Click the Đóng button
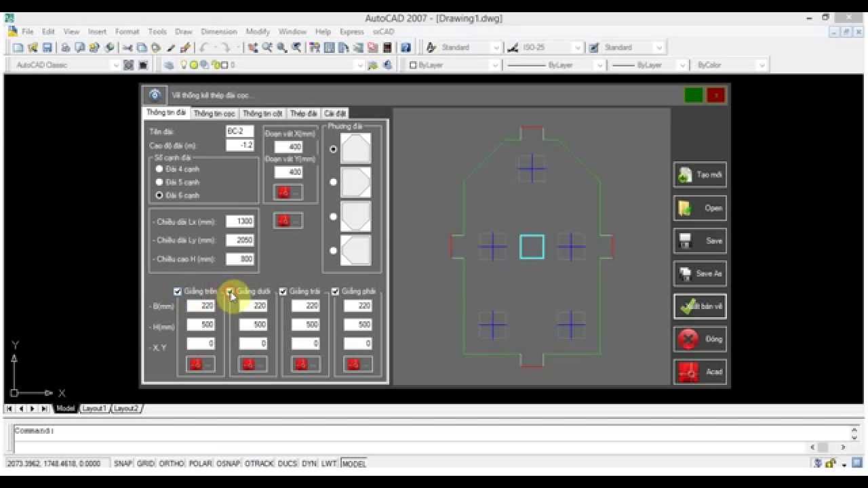Image resolution: width=868 pixels, height=488 pixels. point(700,339)
